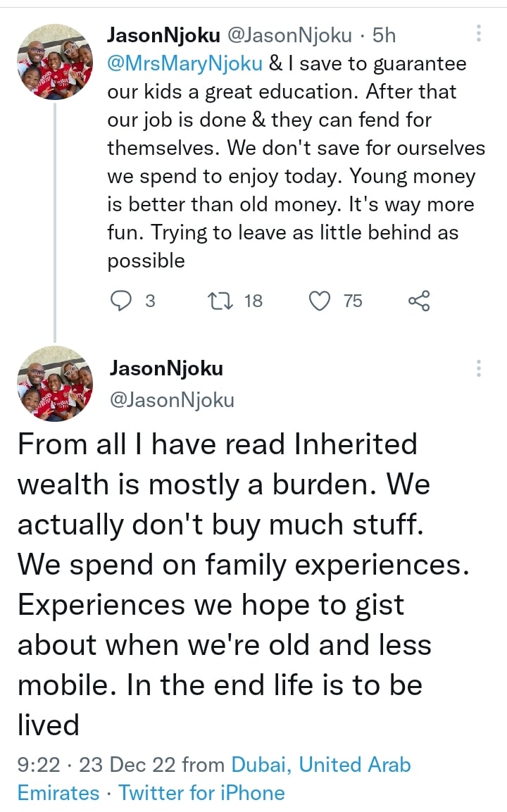Tap the Twitter for iPhone source link
This screenshot has width=507, height=812.
click(x=202, y=792)
